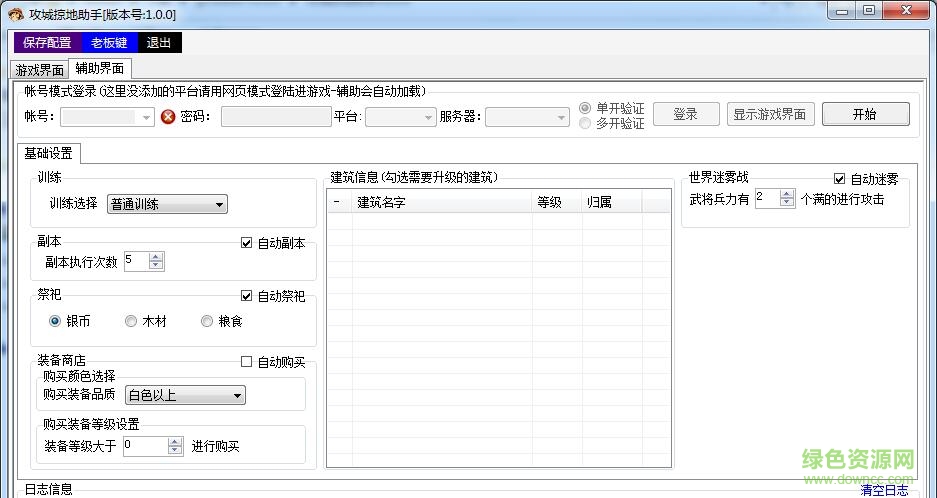Expand the 购买装备品质 dropdown
Image resolution: width=937 pixels, height=498 pixels.
pyautogui.click(x=185, y=396)
